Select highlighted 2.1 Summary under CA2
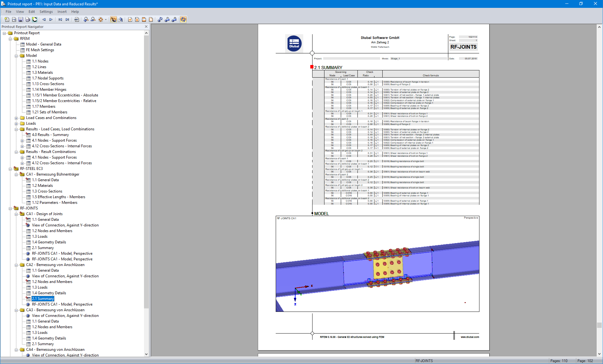Screen dimensions: 603x364 (43, 299)
